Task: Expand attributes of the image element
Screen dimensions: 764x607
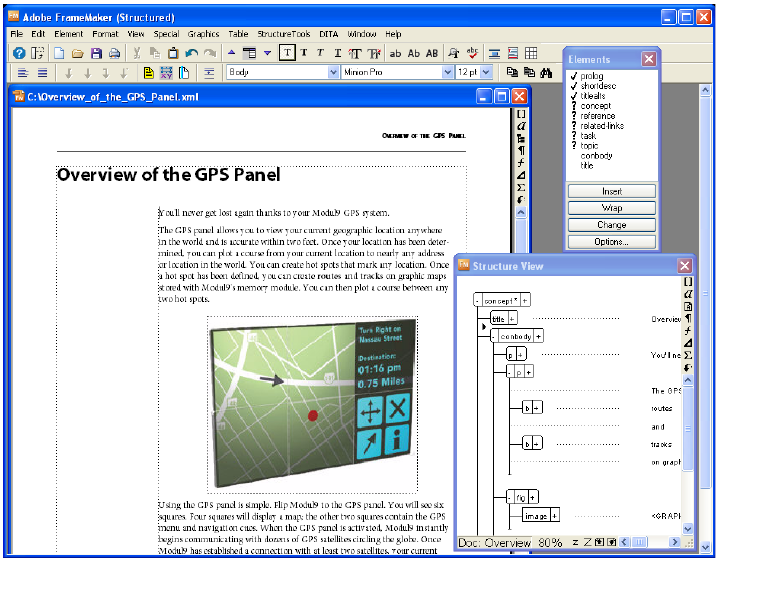Action: (x=554, y=515)
